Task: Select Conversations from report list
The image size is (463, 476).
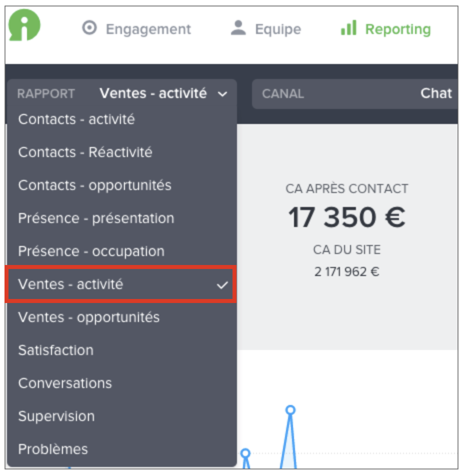Action: tap(65, 383)
